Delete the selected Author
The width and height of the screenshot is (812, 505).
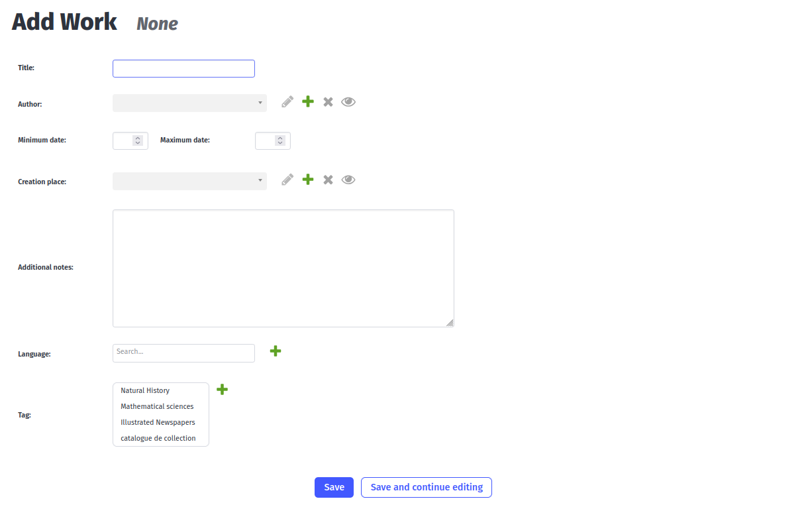click(328, 101)
